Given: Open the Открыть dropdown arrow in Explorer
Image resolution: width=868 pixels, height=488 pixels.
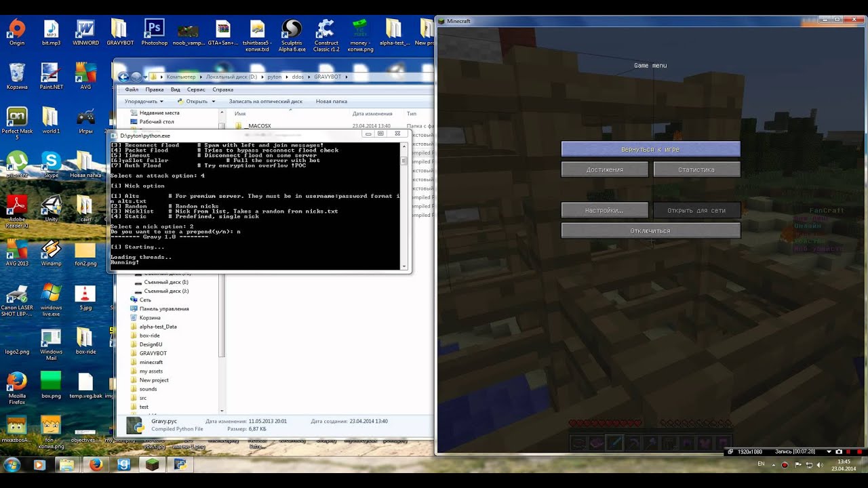Looking at the screenshot, I should click(x=213, y=101).
